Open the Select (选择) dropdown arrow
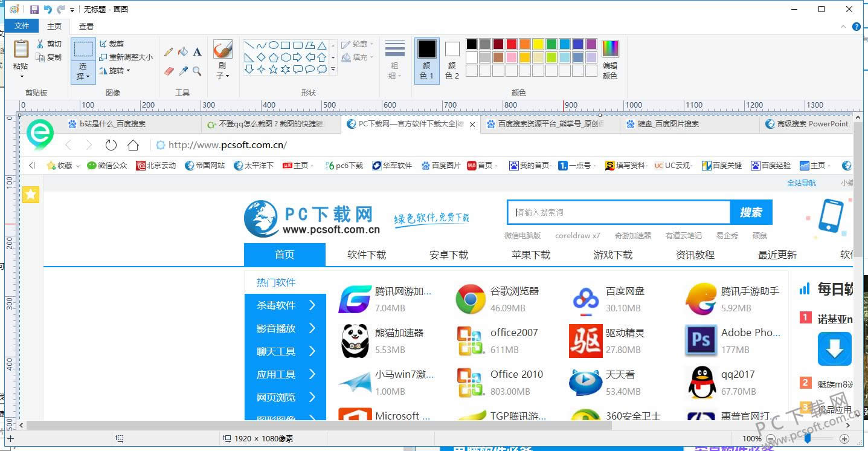This screenshot has height=451, width=868. [83, 77]
